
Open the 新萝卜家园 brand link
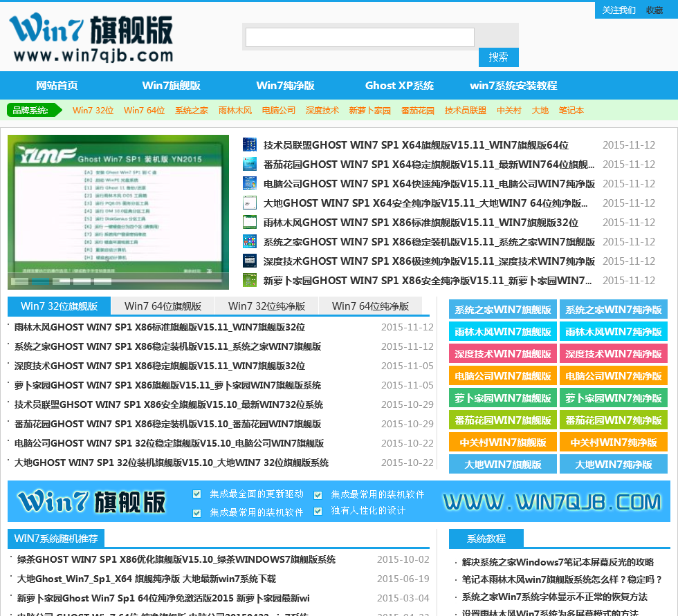click(x=369, y=110)
